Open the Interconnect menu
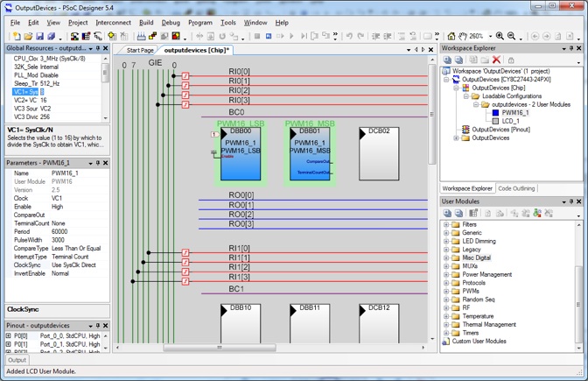 click(x=113, y=23)
